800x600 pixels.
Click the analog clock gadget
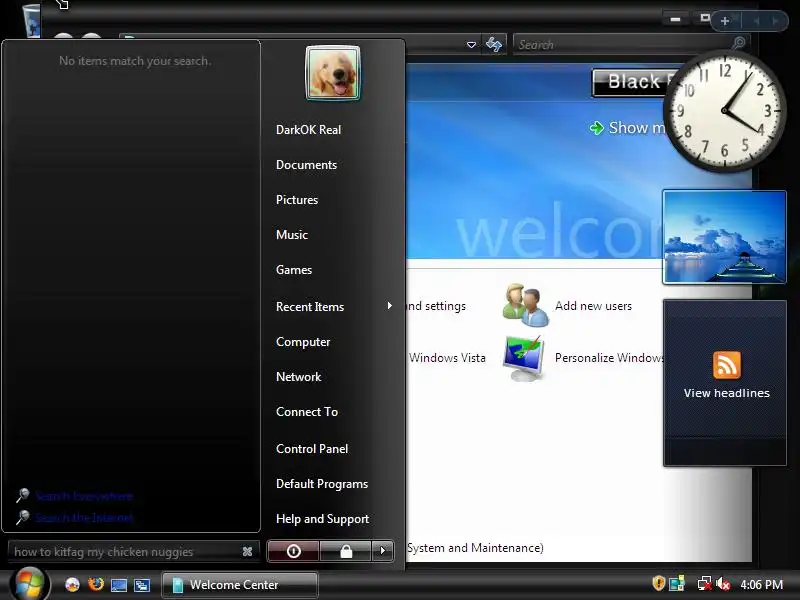coord(724,111)
